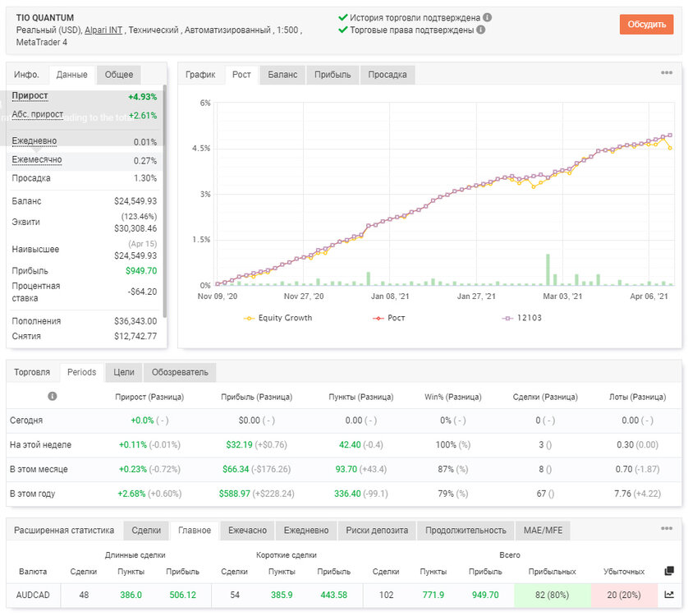Click the В этом году row label
The width and height of the screenshot is (688, 616).
33,494
